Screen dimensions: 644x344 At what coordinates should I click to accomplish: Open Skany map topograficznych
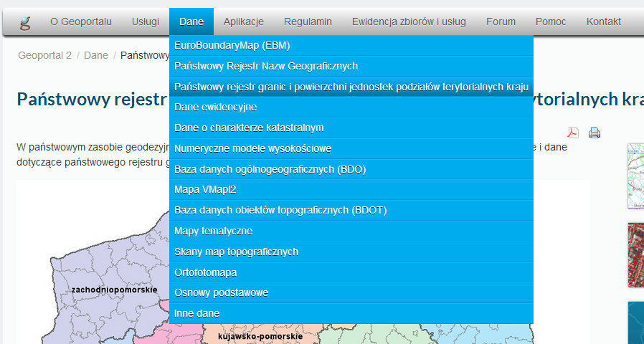(351, 252)
